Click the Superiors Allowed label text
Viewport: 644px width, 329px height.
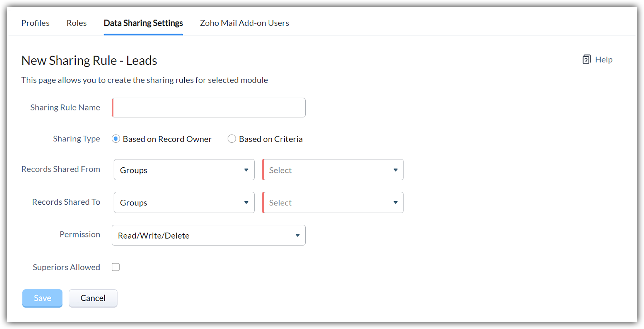pos(66,267)
